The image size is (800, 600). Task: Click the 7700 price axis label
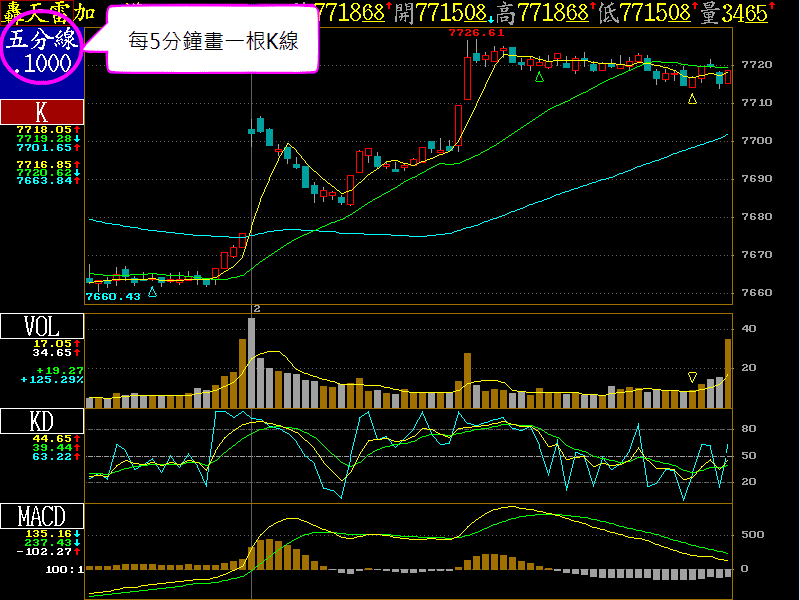click(757, 141)
